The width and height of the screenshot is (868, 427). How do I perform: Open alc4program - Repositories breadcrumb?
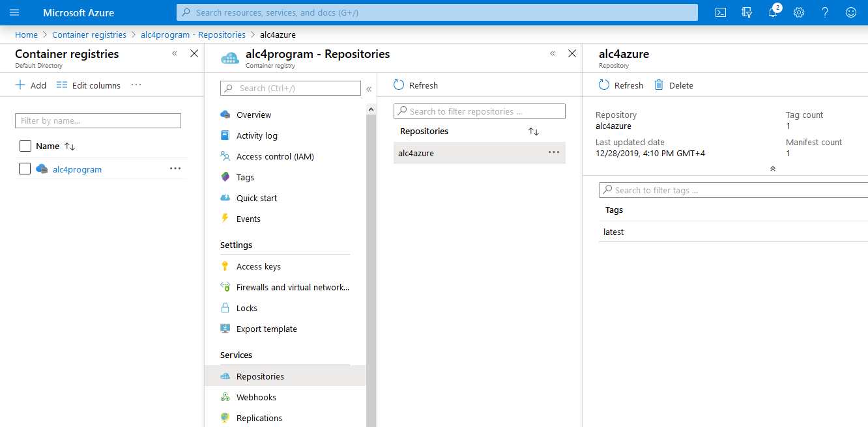click(x=193, y=34)
